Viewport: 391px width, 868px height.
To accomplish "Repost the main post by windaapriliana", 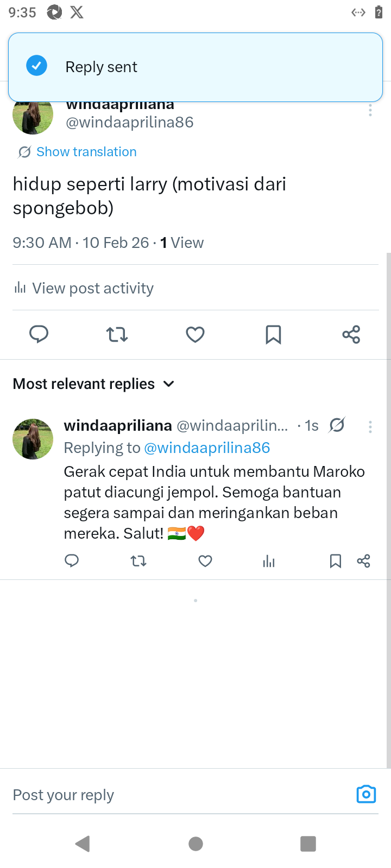I will click(117, 334).
